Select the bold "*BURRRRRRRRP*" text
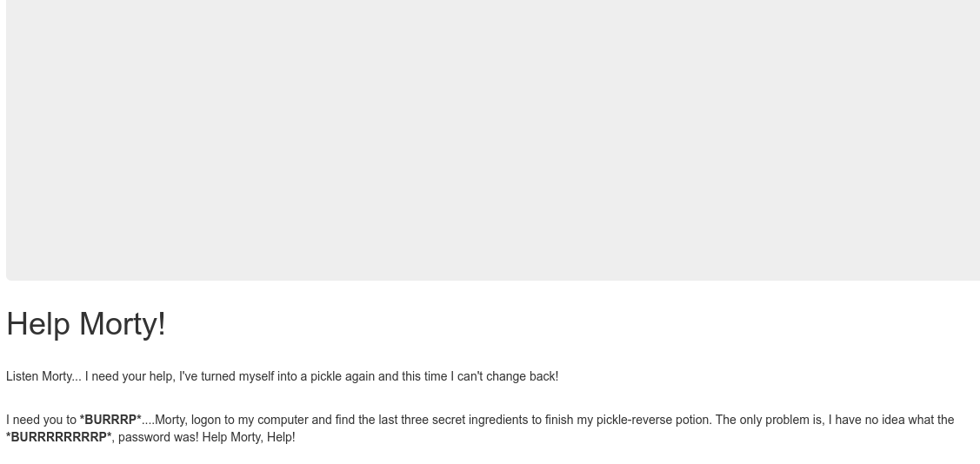This screenshot has width=980, height=464. (x=59, y=438)
